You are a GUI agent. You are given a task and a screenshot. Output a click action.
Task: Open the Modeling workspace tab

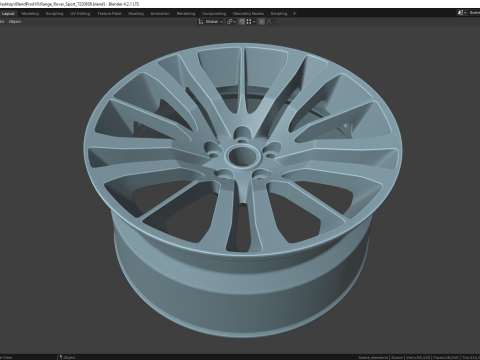[30, 14]
